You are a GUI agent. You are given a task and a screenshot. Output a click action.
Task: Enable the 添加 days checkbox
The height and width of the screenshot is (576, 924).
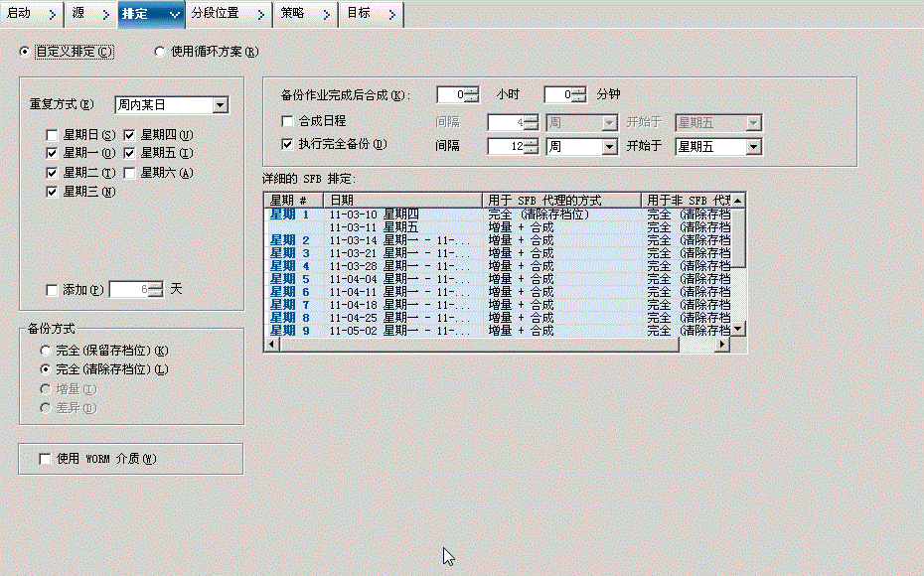[x=51, y=290]
